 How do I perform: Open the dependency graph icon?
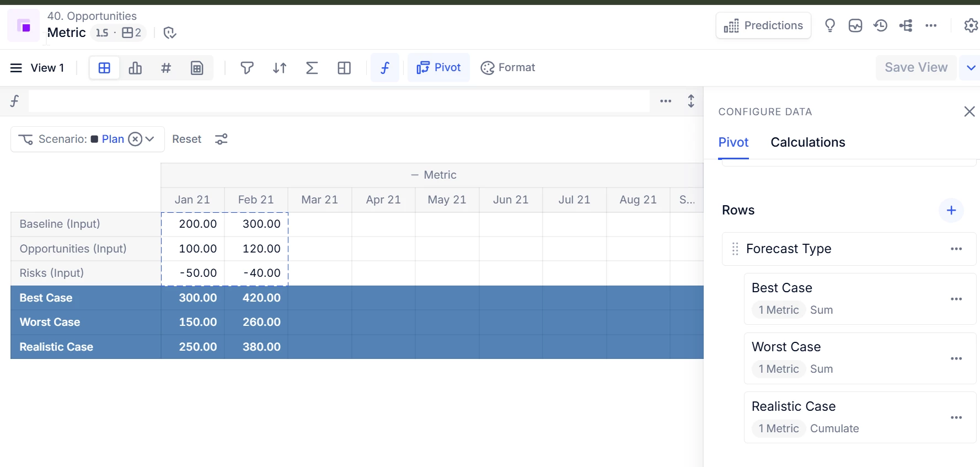point(906,25)
